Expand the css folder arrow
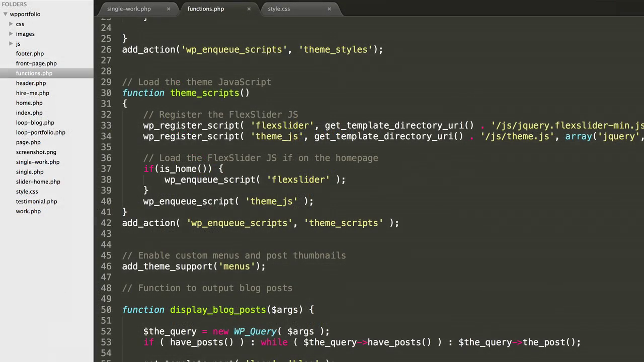Screen dimensions: 644x362 [x=11, y=24]
